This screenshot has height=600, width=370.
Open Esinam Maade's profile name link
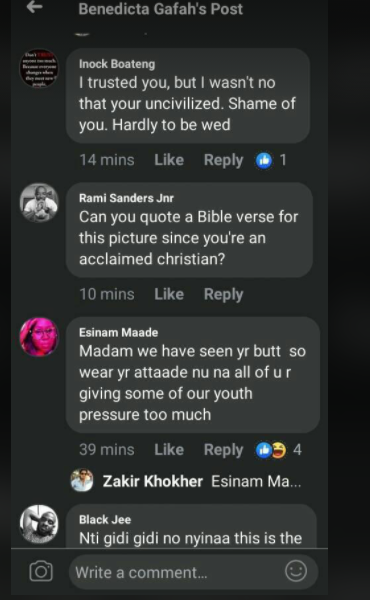118,332
